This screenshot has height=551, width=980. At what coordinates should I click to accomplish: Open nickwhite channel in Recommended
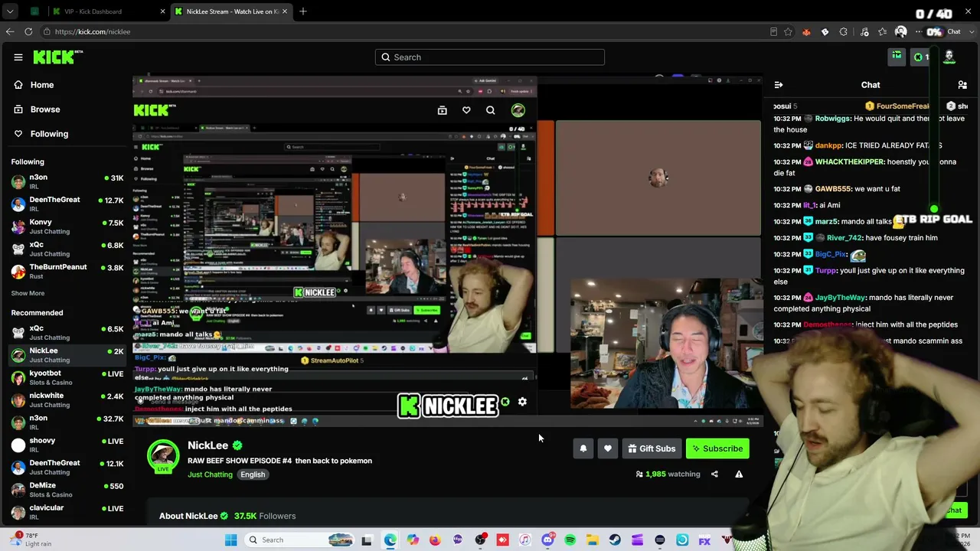67,399
